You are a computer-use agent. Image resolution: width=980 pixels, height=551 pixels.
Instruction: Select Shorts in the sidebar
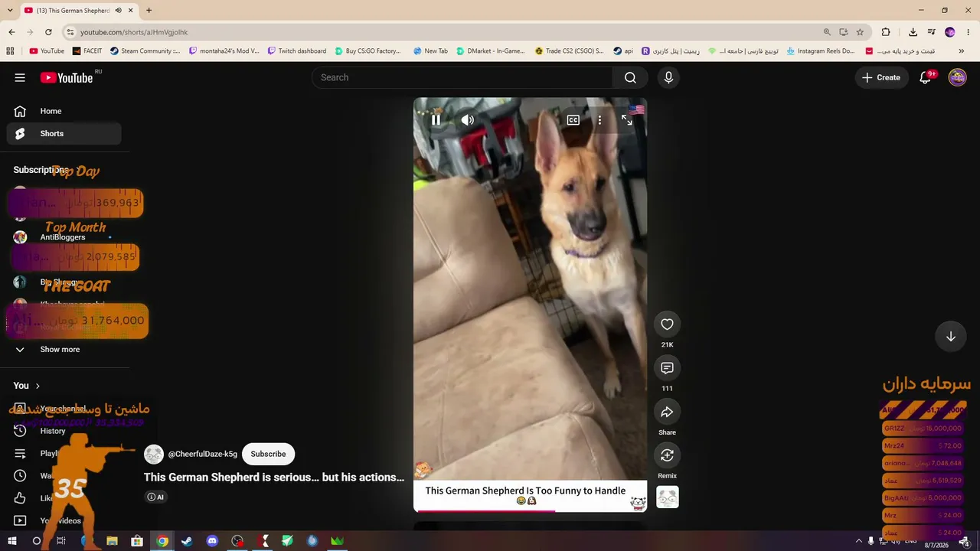64,133
